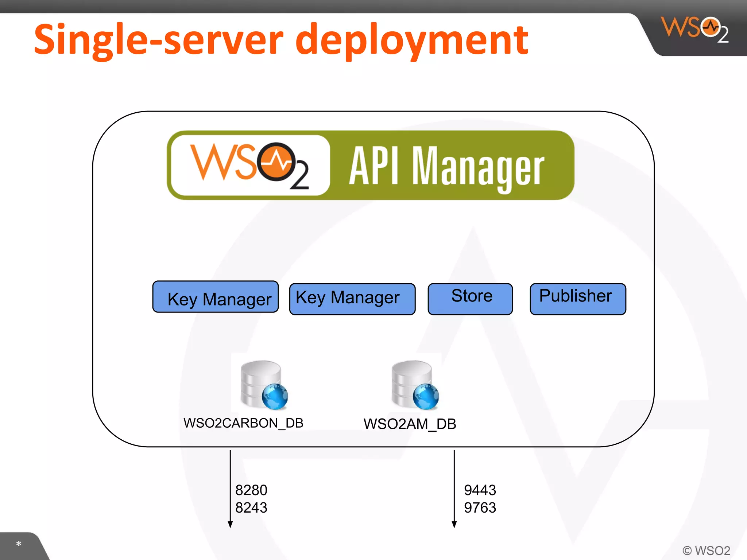The height and width of the screenshot is (560, 747).
Task: Select the WSO2AM_DB database icon
Action: 415,385
